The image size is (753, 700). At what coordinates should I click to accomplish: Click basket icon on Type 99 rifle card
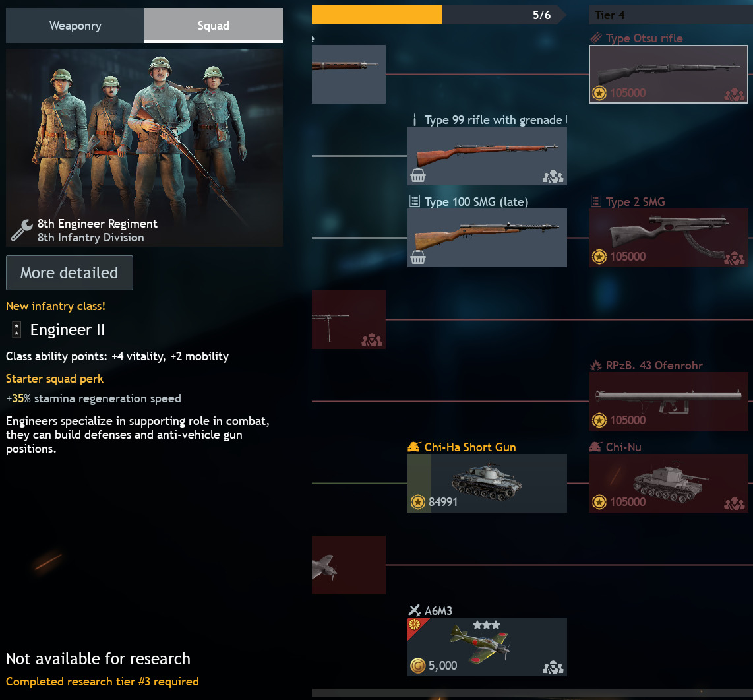[418, 176]
